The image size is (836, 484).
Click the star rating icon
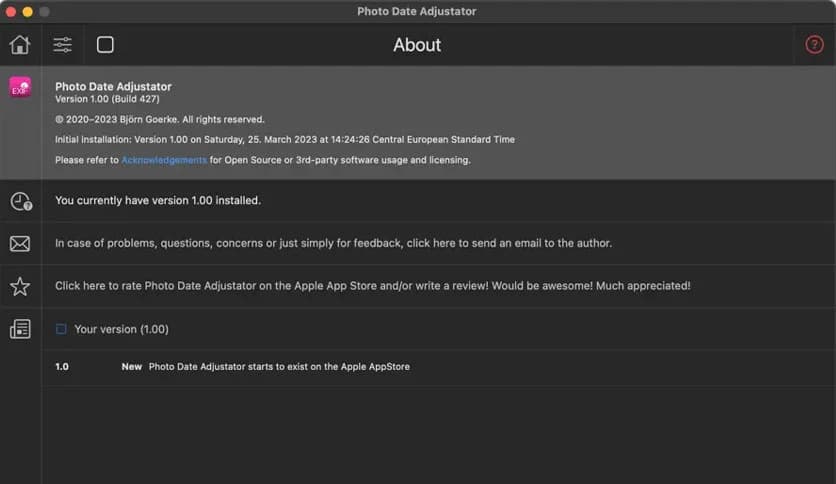click(x=20, y=287)
